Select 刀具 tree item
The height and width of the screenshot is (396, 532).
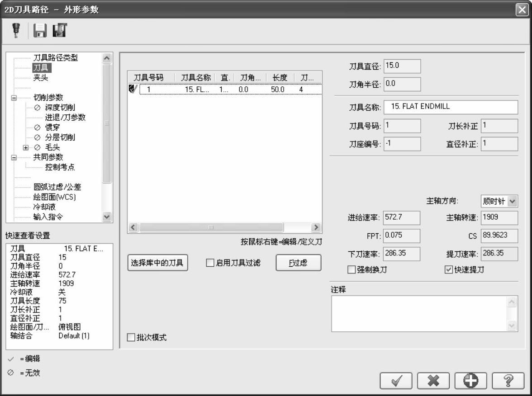(x=41, y=68)
